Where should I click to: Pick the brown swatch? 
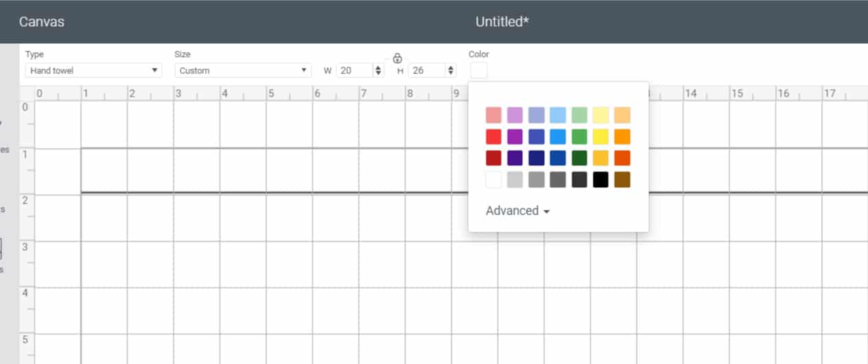point(622,180)
